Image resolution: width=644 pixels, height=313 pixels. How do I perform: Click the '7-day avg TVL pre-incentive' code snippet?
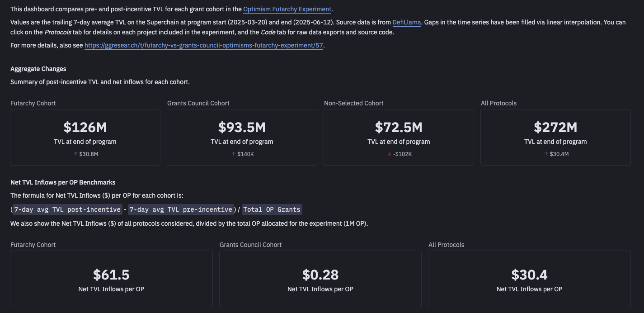[x=181, y=209]
